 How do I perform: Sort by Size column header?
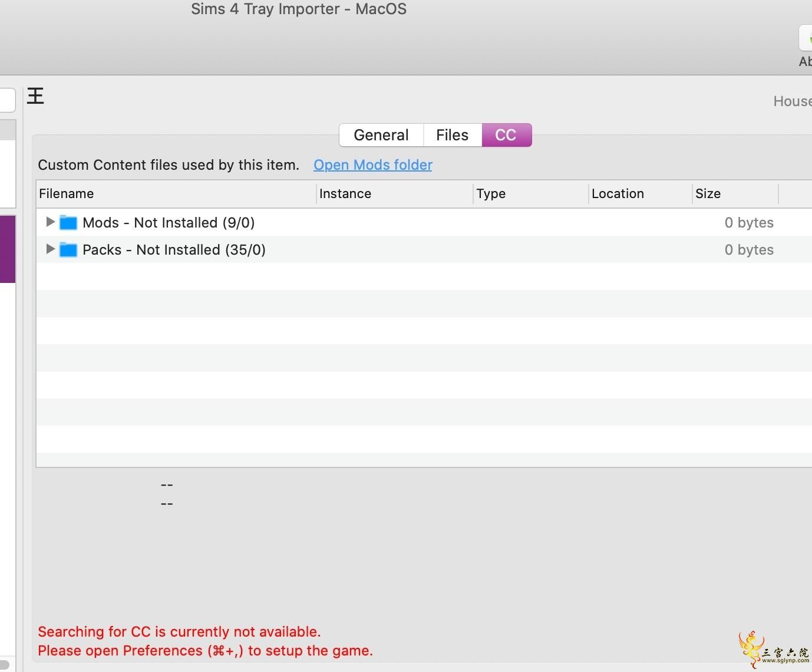click(735, 194)
